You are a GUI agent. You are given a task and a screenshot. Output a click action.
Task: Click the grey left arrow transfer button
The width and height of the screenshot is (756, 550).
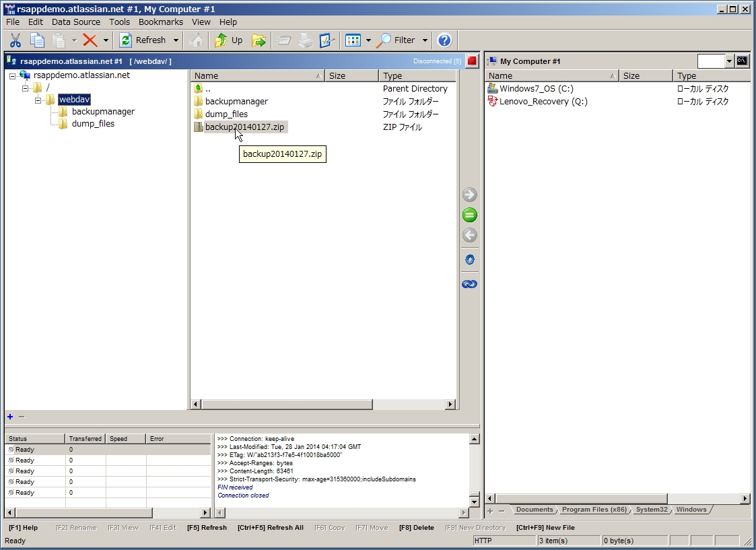click(470, 235)
